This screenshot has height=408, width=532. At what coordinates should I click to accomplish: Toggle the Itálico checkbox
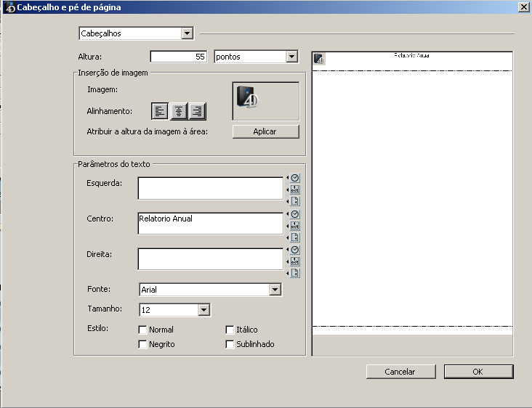(230, 330)
